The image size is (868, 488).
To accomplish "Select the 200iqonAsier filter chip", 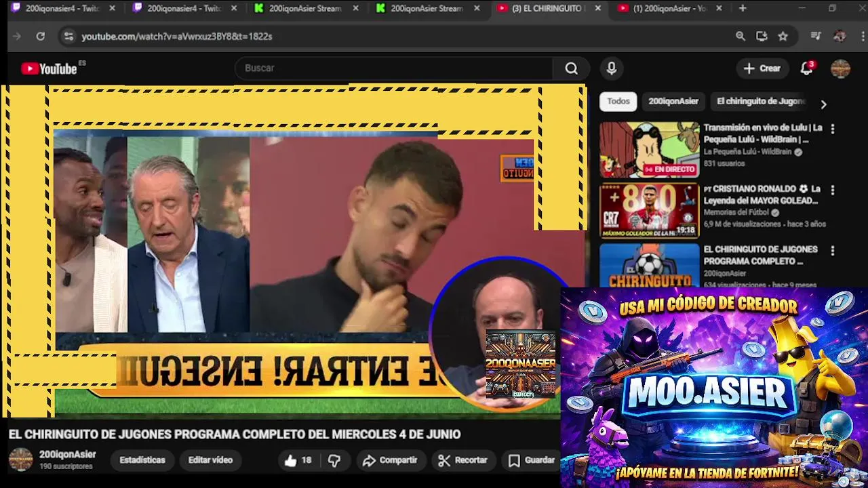I will point(673,102).
